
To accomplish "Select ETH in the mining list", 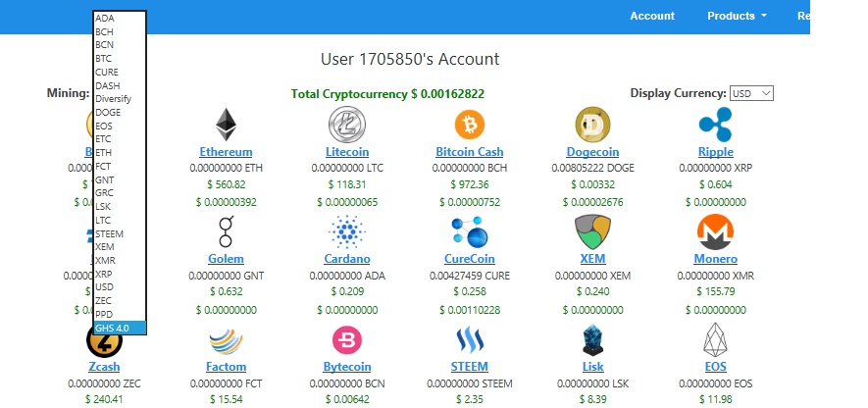I will click(x=119, y=152).
